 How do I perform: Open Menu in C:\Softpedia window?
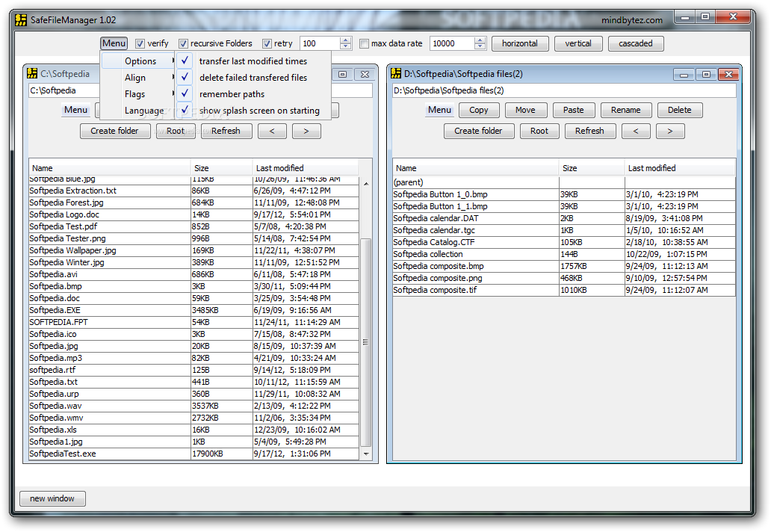pyautogui.click(x=75, y=110)
